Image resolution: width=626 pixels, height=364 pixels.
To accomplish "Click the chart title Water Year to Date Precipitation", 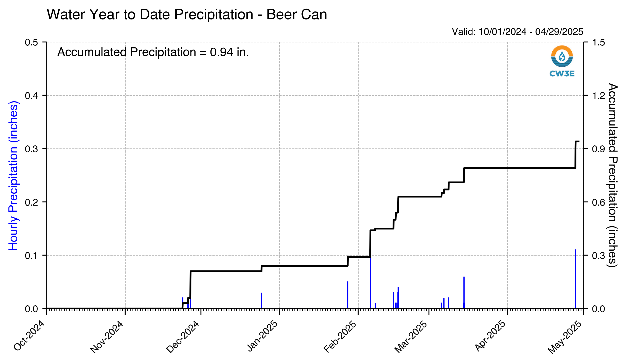I will (x=187, y=14).
